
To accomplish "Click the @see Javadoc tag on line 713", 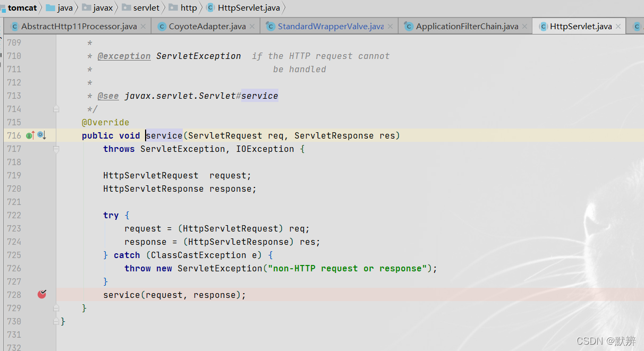I will (x=108, y=96).
